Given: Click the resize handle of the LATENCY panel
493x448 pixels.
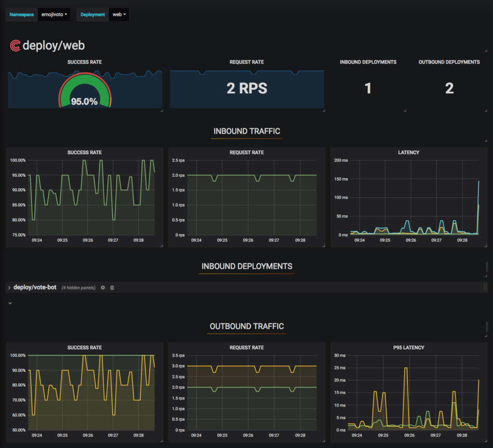Looking at the screenshot, I should 486,246.
